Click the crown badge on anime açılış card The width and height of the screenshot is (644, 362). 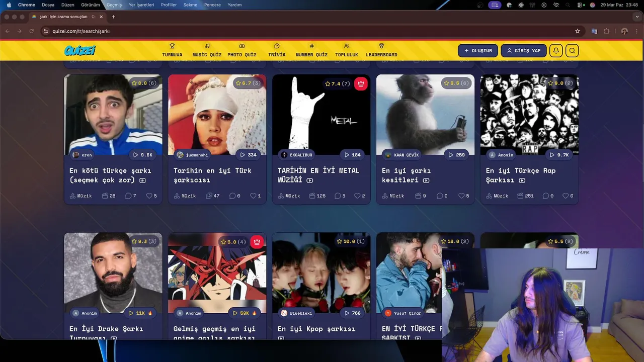coord(257,242)
